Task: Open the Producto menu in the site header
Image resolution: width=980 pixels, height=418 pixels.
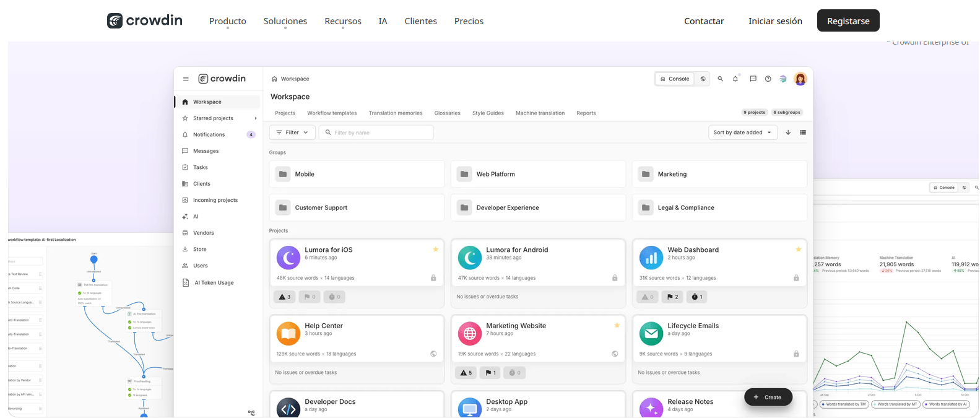Action: pyautogui.click(x=228, y=21)
